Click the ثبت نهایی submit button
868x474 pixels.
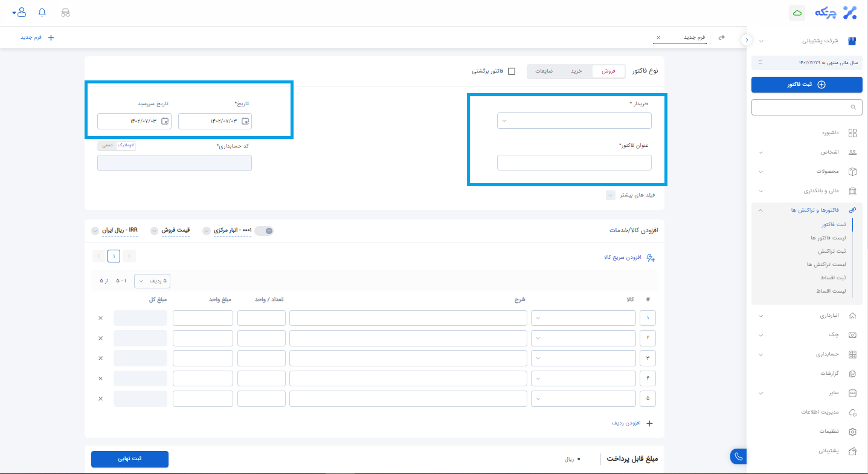tap(130, 459)
